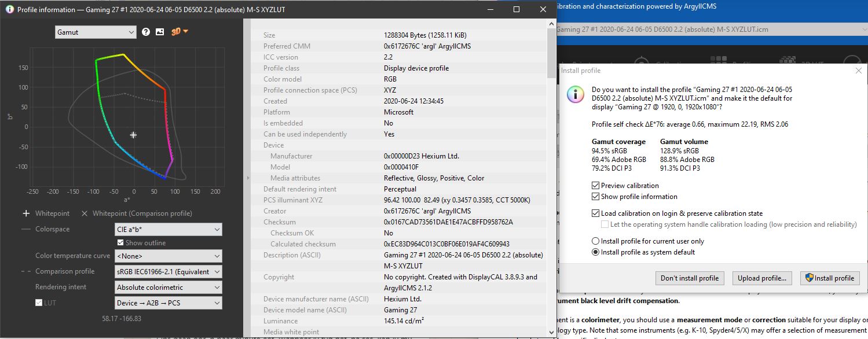The height and width of the screenshot is (339, 868).
Task: Click the '0x0000410F' model value
Action: click(402, 167)
